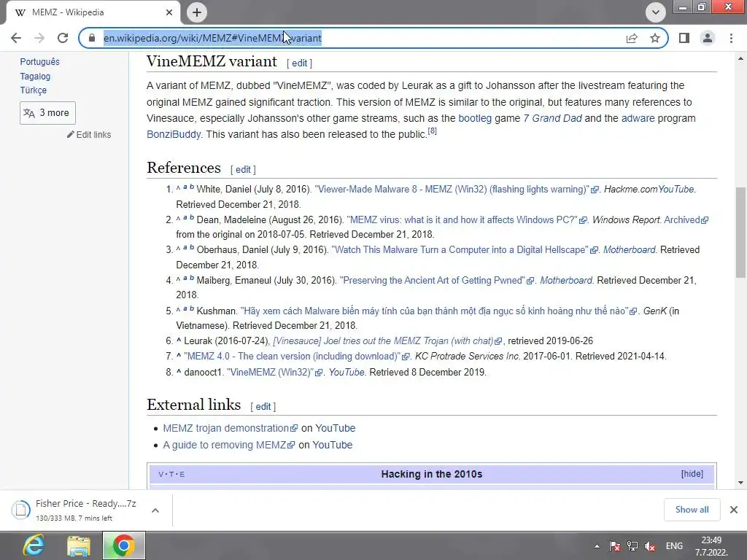747x560 pixels.
Task: Close the downloads bar
Action: click(734, 510)
